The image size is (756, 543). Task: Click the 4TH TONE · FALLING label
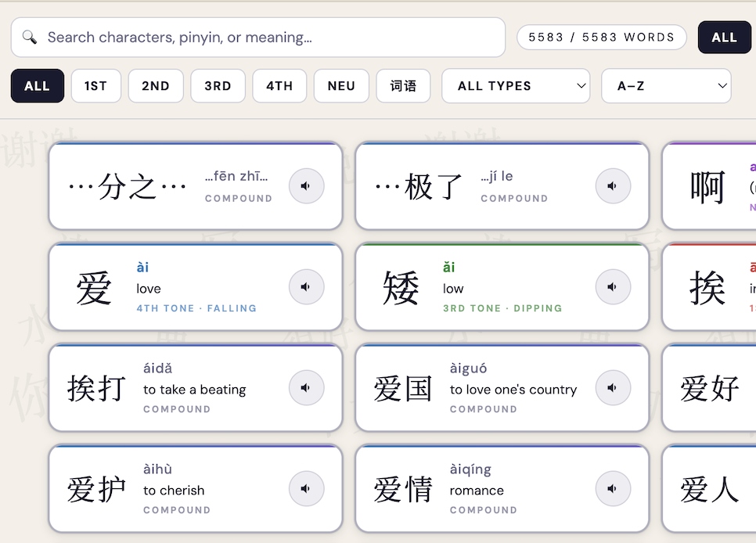tap(196, 308)
